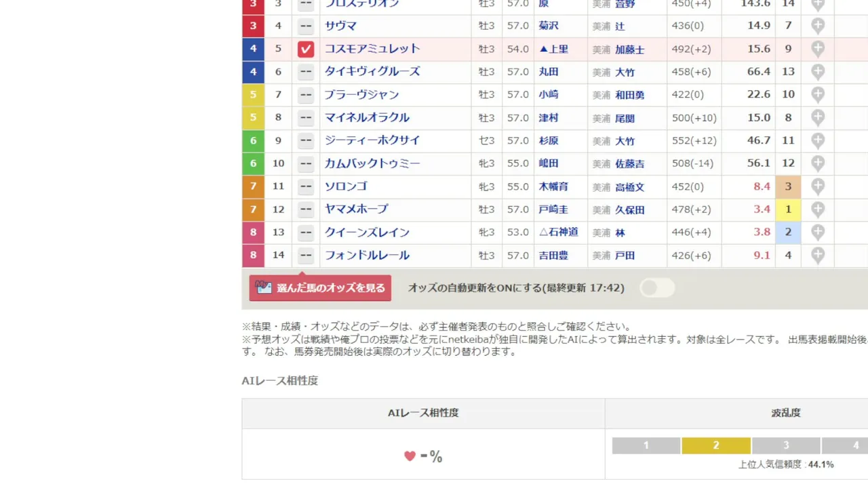Open the ジーティーホクサイ mark selector
Screen dimensions: 868x488
point(306,140)
